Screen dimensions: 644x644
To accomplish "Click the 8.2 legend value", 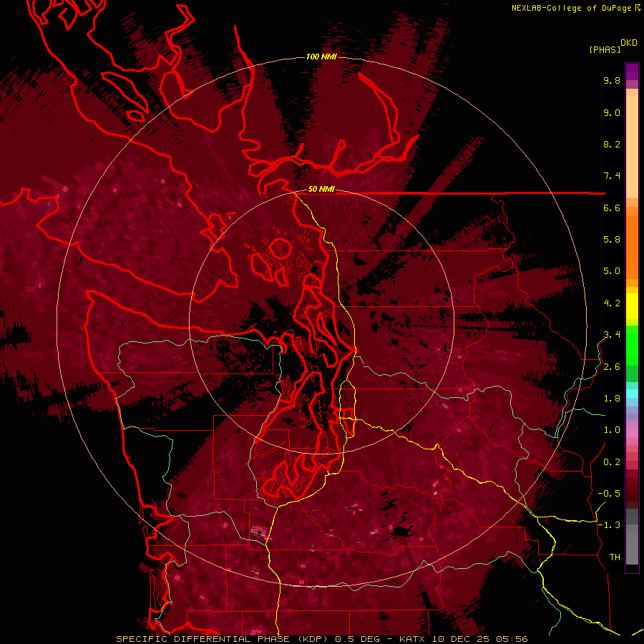I will point(612,144).
